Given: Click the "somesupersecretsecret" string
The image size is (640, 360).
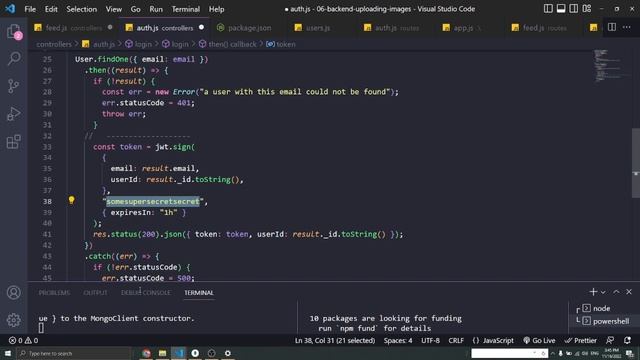Looking at the screenshot, I should tap(154, 201).
